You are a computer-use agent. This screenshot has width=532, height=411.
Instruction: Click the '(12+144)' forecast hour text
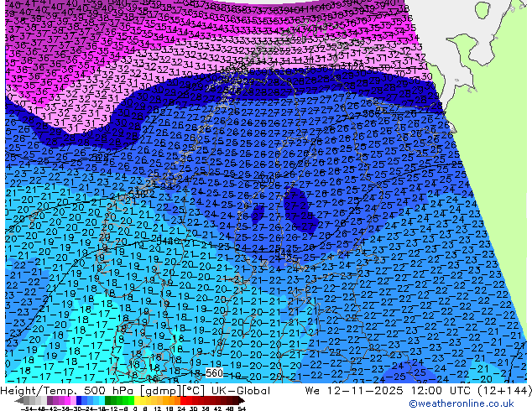505,391
